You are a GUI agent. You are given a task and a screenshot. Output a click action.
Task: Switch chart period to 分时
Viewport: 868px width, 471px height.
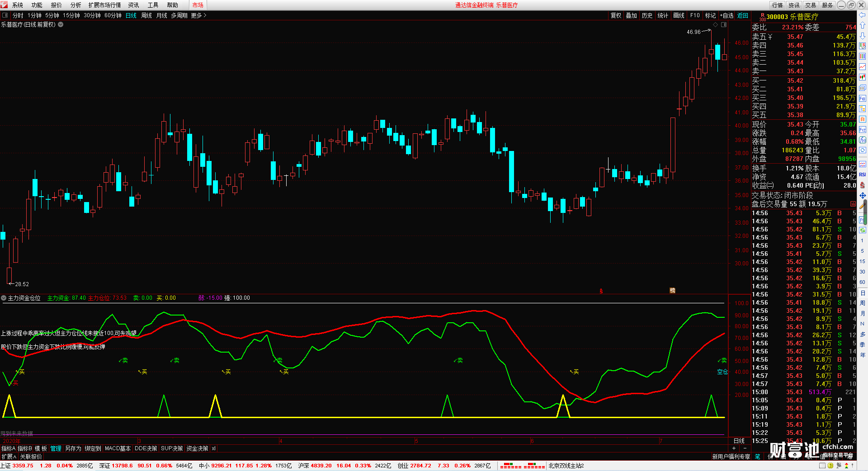click(18, 15)
